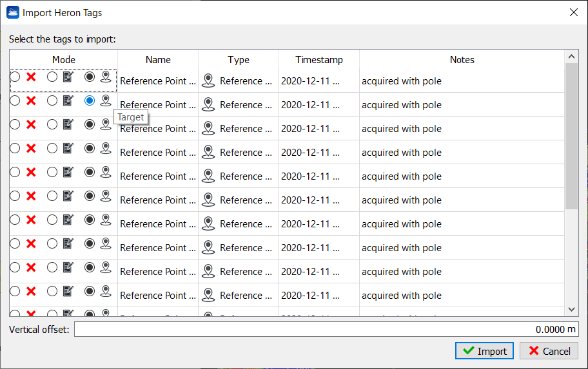The image size is (588, 369).
Task: Select the note radio button in third row
Action: click(52, 125)
